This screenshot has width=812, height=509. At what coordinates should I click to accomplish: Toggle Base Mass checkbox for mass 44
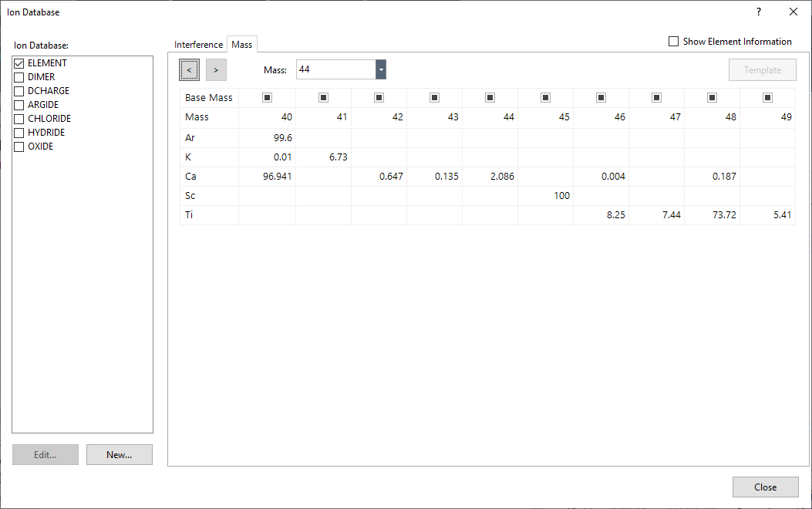[490, 97]
